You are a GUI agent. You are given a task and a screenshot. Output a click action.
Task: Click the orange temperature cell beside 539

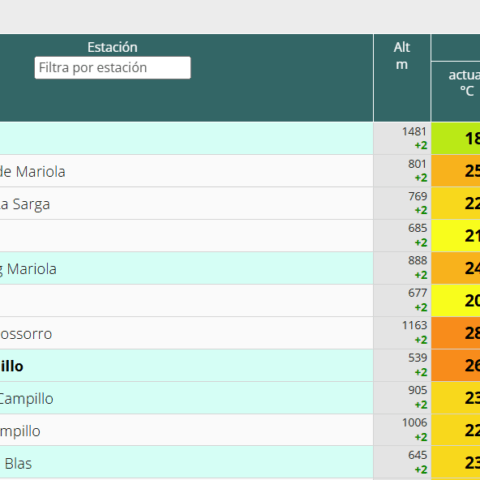pos(456,365)
